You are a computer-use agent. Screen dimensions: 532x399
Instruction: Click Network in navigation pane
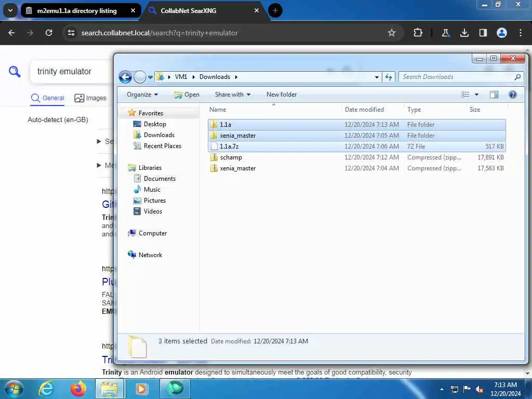[x=150, y=255]
